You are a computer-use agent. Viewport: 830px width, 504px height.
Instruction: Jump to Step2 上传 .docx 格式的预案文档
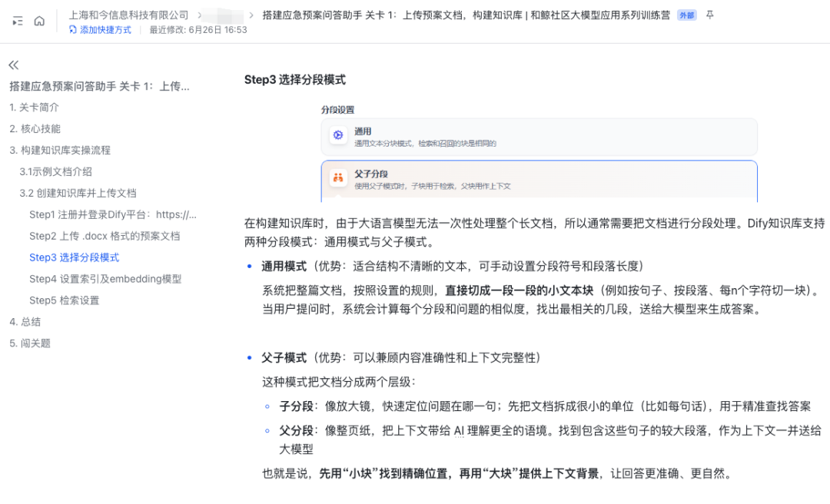click(x=105, y=236)
